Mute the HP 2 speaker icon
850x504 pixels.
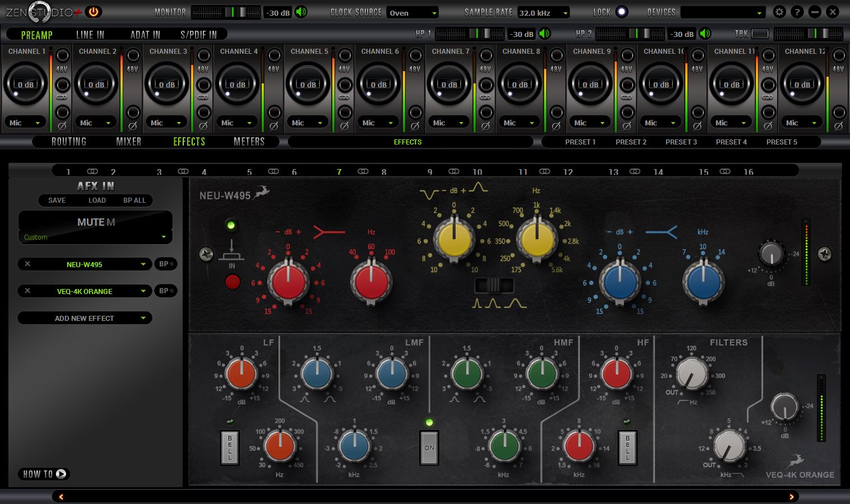pyautogui.click(x=705, y=34)
